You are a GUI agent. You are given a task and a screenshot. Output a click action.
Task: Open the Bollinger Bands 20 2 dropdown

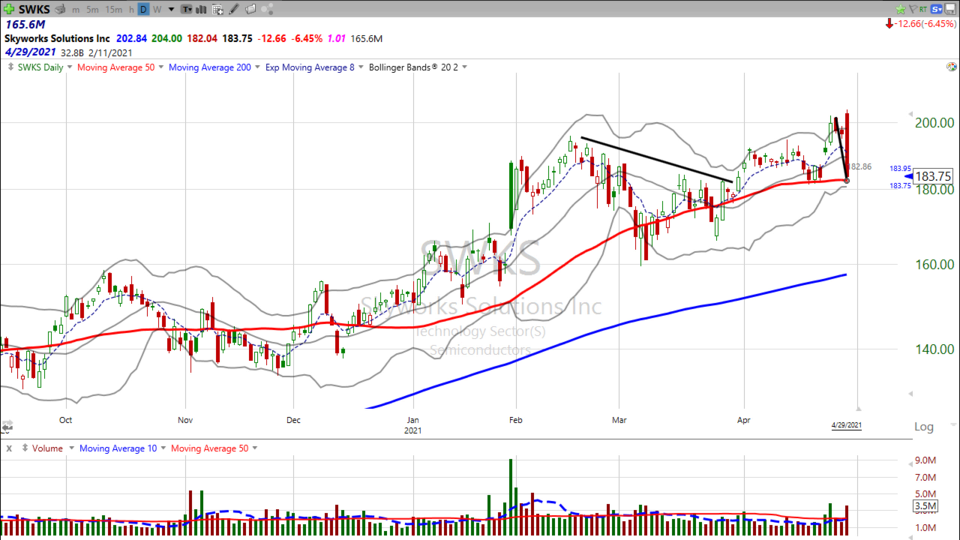[x=462, y=67]
